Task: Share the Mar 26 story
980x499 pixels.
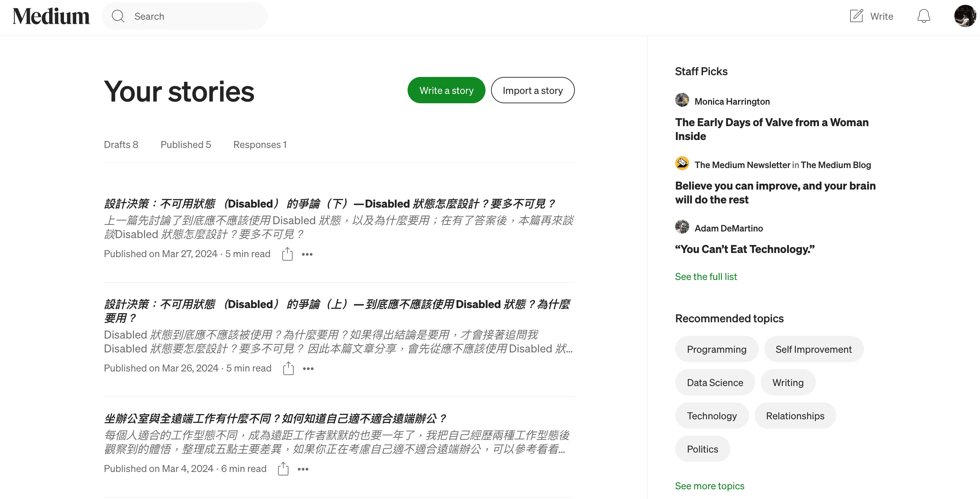Action: (288, 368)
